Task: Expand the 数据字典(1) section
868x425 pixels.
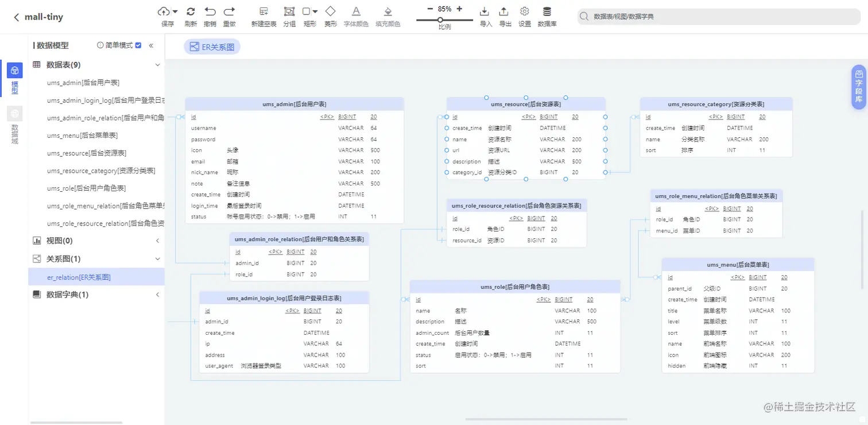Action: pos(158,295)
